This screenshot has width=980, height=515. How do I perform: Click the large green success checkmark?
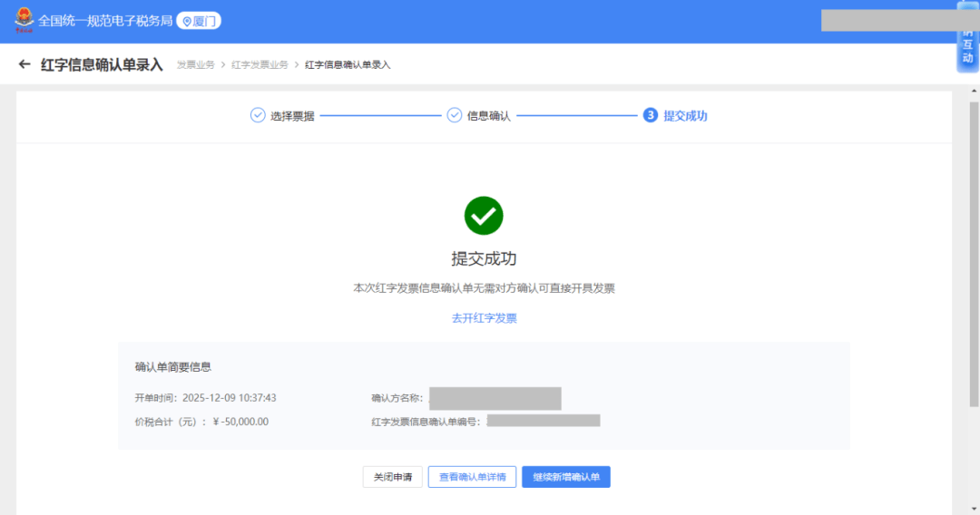pyautogui.click(x=484, y=215)
